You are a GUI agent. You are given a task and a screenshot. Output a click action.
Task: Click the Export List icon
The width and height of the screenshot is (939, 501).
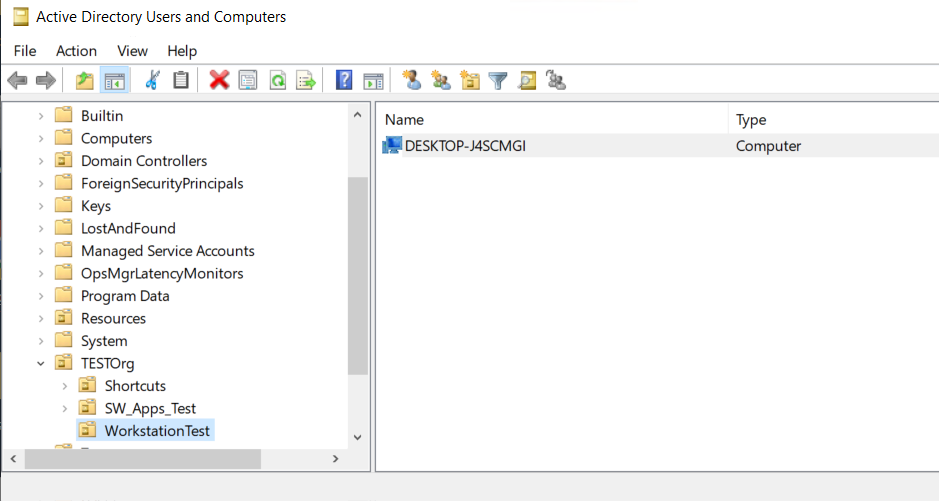click(x=306, y=80)
